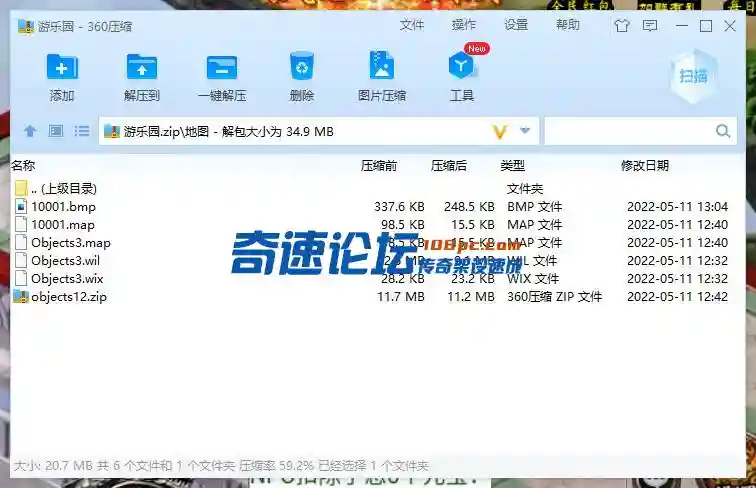Click the 删除 (Delete) trash icon
The image size is (756, 488).
click(x=302, y=67)
